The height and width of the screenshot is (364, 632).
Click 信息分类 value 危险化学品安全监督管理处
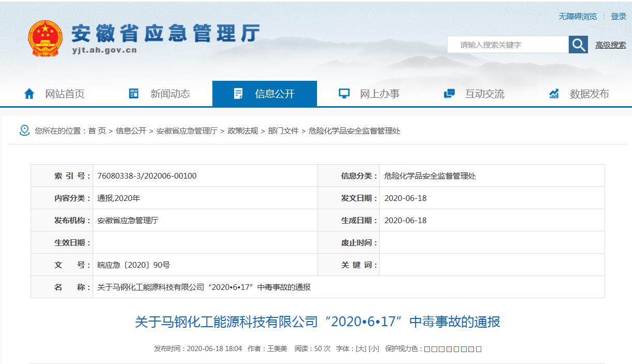click(x=430, y=176)
